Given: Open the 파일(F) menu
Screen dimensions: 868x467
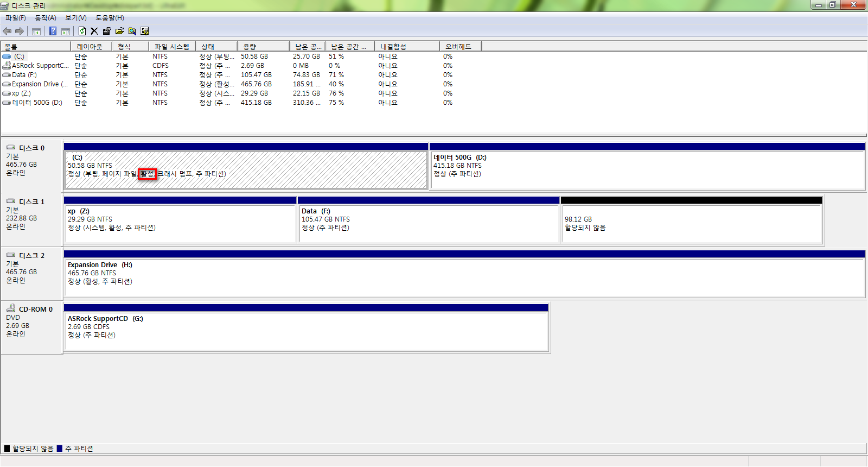Looking at the screenshot, I should pyautogui.click(x=16, y=18).
